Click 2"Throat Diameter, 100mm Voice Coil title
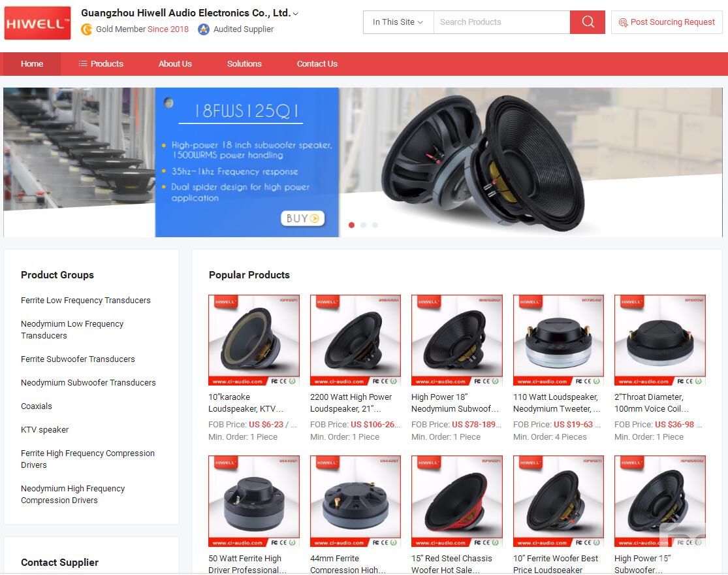Image resolution: width=728 pixels, height=575 pixels. [x=652, y=403]
